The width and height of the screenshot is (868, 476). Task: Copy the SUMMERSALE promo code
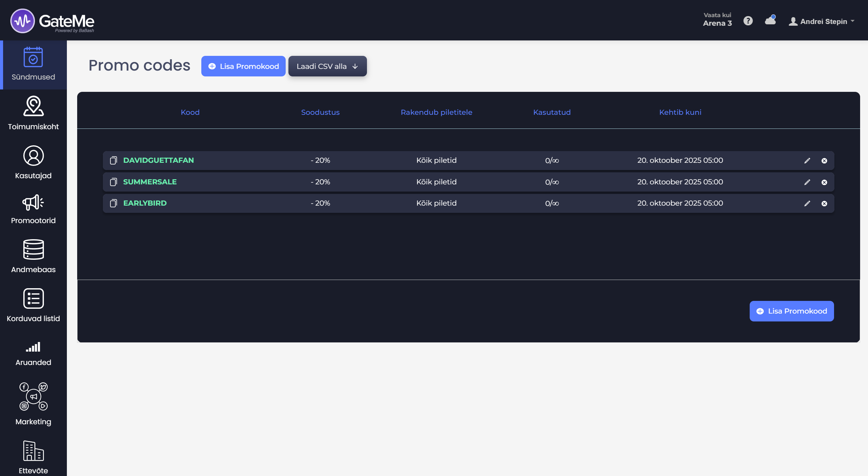pos(113,182)
